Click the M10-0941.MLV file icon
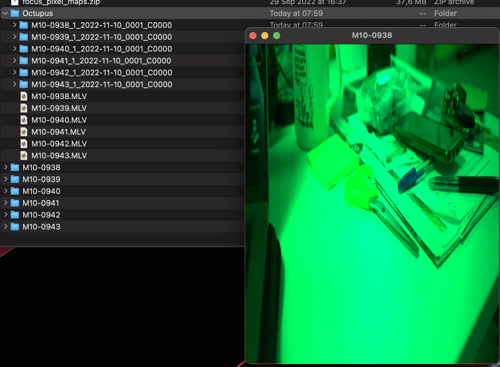The width and height of the screenshot is (500, 367). click(24, 132)
